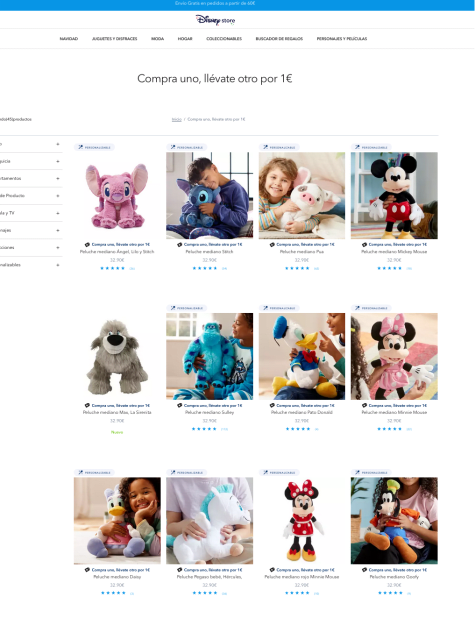Click star rating under Pua plush
The height and width of the screenshot is (618, 475).
coord(297,268)
